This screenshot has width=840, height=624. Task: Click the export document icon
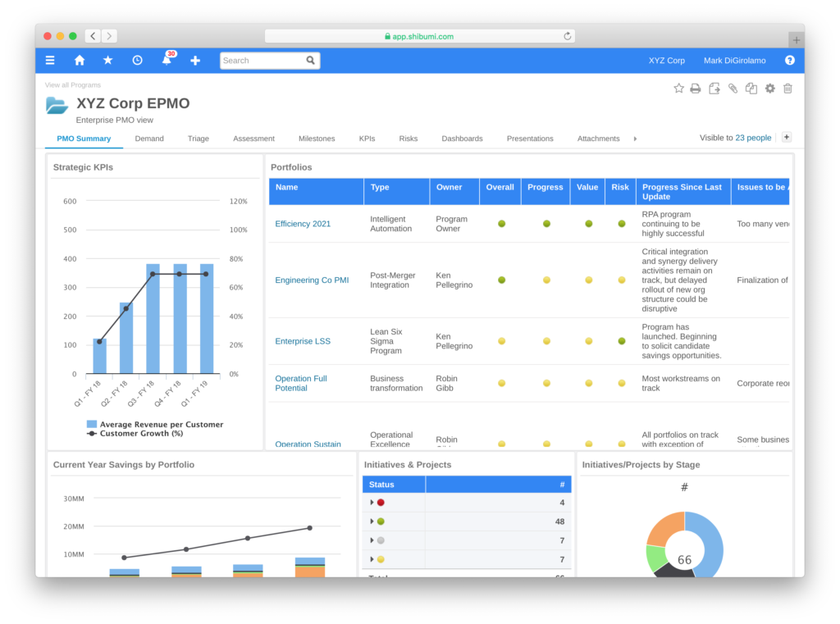click(714, 89)
